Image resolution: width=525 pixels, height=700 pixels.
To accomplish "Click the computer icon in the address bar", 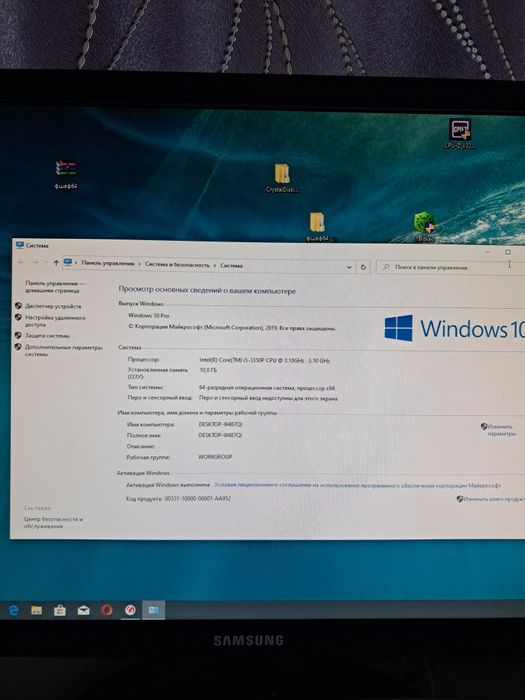I will (68, 262).
